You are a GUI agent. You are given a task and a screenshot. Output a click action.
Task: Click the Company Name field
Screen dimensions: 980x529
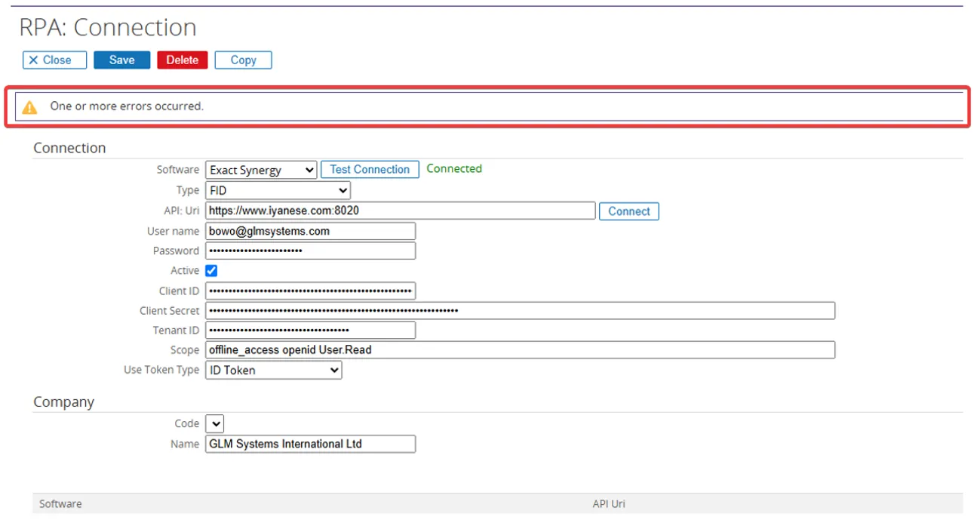[310, 444]
